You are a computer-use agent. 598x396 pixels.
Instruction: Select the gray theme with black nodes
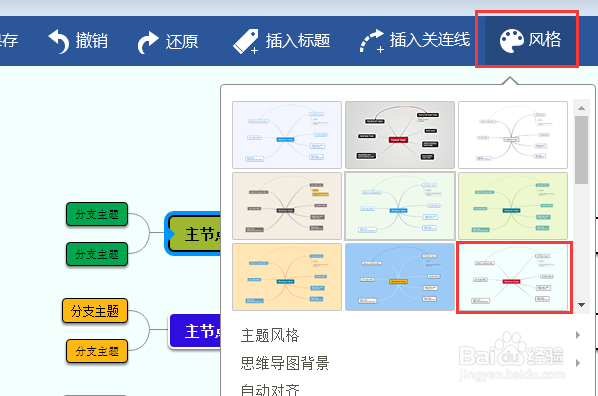(400, 135)
